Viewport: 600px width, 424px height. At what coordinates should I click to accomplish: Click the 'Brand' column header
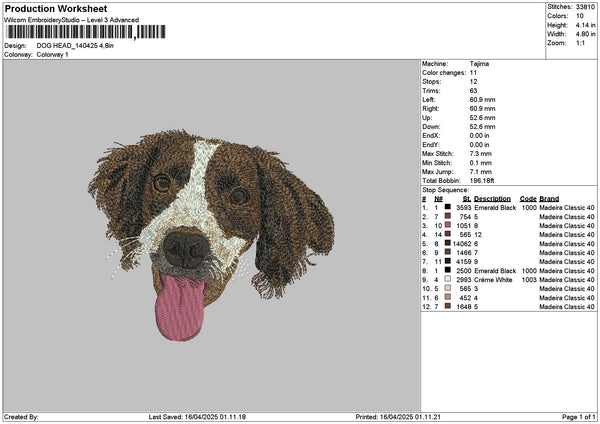pyautogui.click(x=549, y=199)
